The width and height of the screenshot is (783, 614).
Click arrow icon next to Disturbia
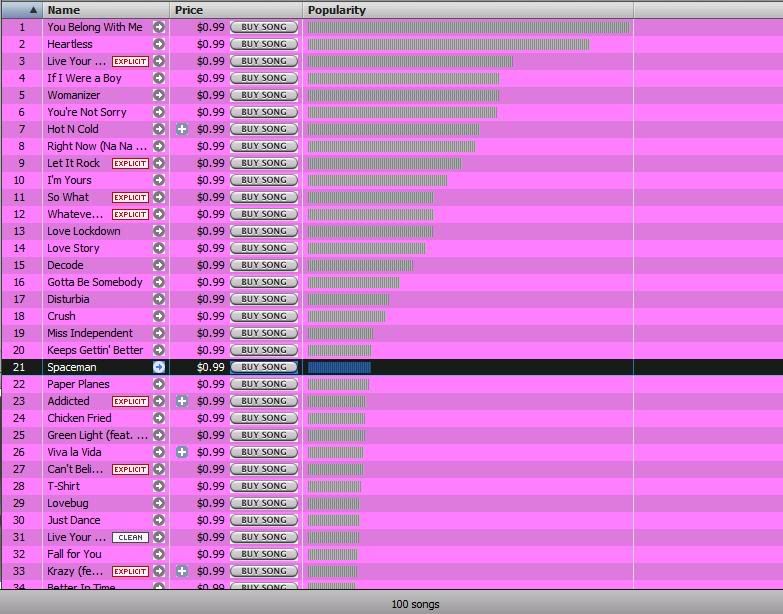click(x=158, y=299)
